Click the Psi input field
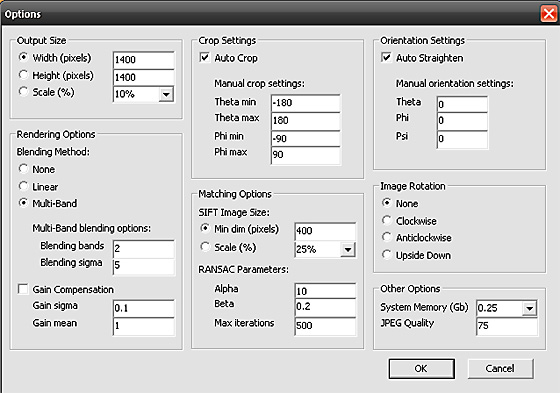Screen dimensions: 560x393 pyautogui.click(x=462, y=139)
